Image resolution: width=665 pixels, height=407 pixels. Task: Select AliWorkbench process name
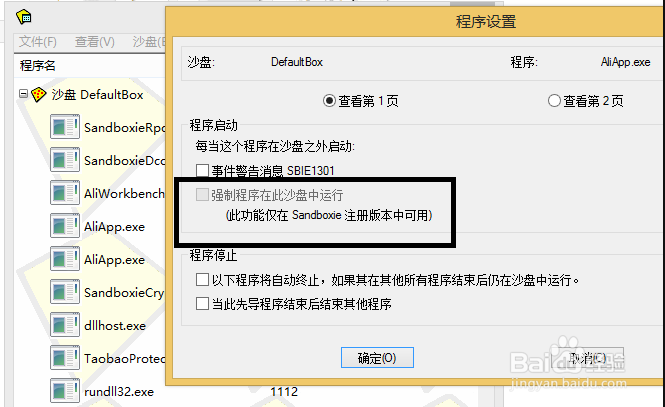[124, 193]
